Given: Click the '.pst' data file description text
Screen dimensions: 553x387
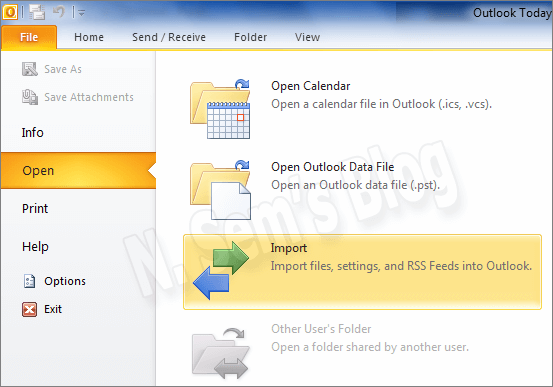Looking at the screenshot, I should click(x=356, y=185).
